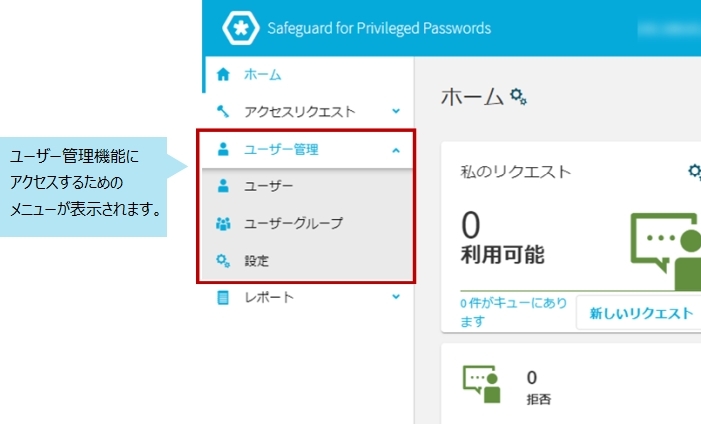The height and width of the screenshot is (424, 701).
Task: Open home page settings gear next to ホーム title
Action: click(x=519, y=96)
